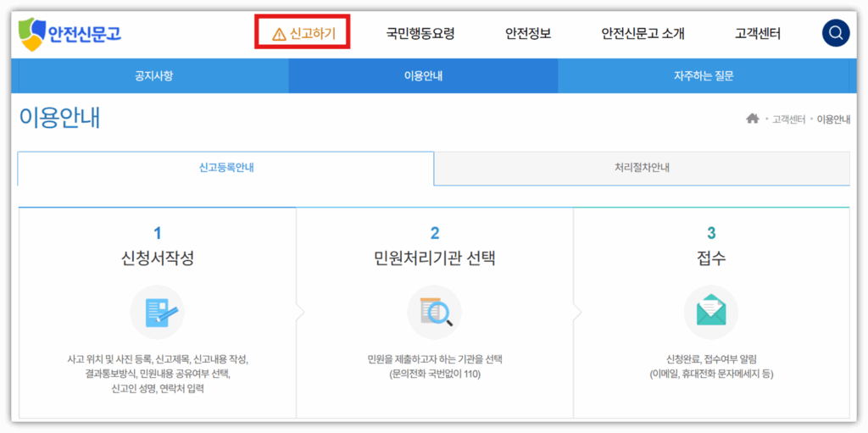Click the 이용안내 breadcrumb link
868x433 pixels.
coord(834,119)
